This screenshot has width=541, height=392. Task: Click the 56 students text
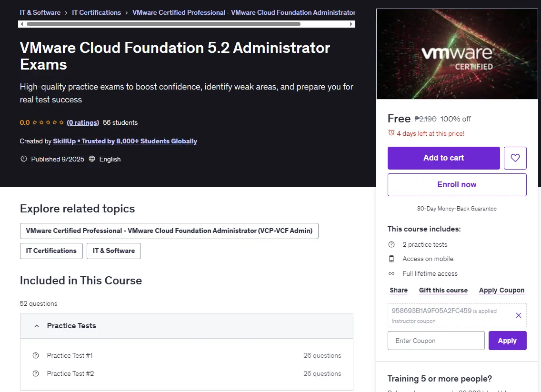[x=120, y=122]
